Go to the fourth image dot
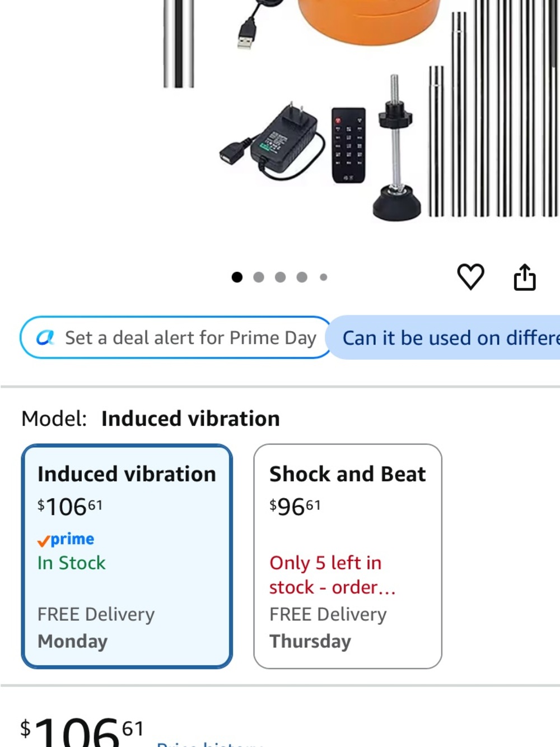The width and height of the screenshot is (560, 747). tap(302, 277)
